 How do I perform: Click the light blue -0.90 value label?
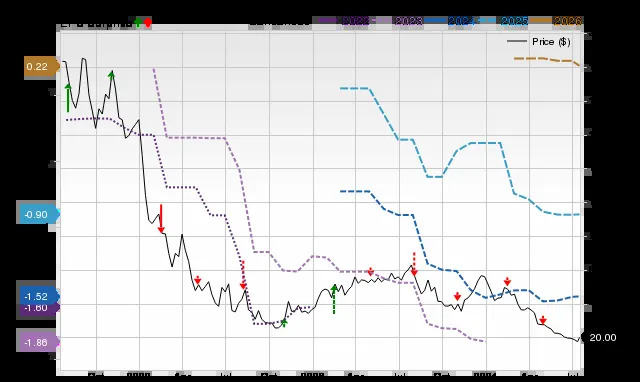tap(39, 214)
